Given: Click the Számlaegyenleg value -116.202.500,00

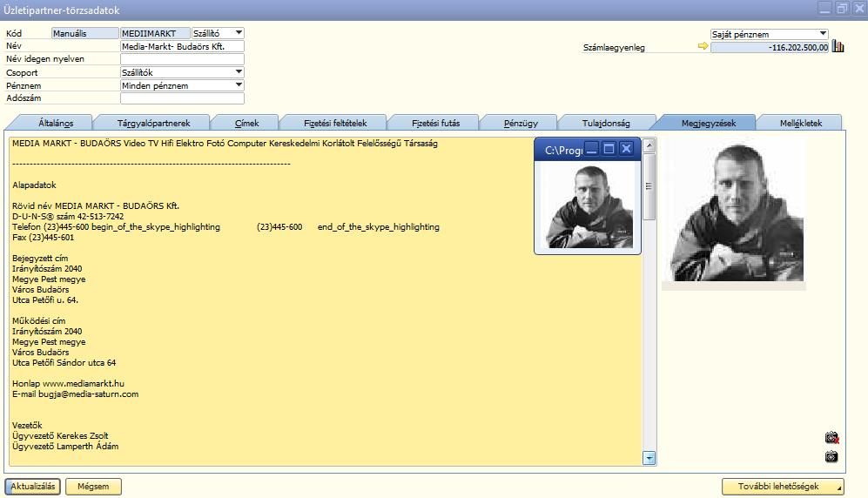Looking at the screenshot, I should 770,47.
